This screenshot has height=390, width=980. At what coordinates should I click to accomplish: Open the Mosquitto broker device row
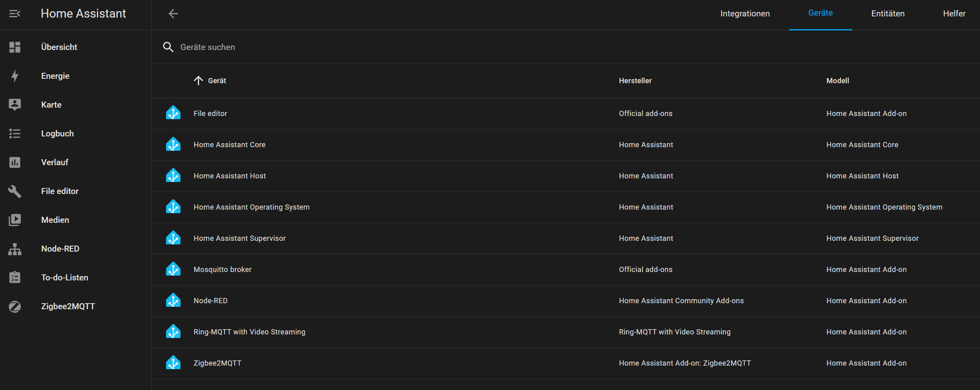tap(565, 270)
